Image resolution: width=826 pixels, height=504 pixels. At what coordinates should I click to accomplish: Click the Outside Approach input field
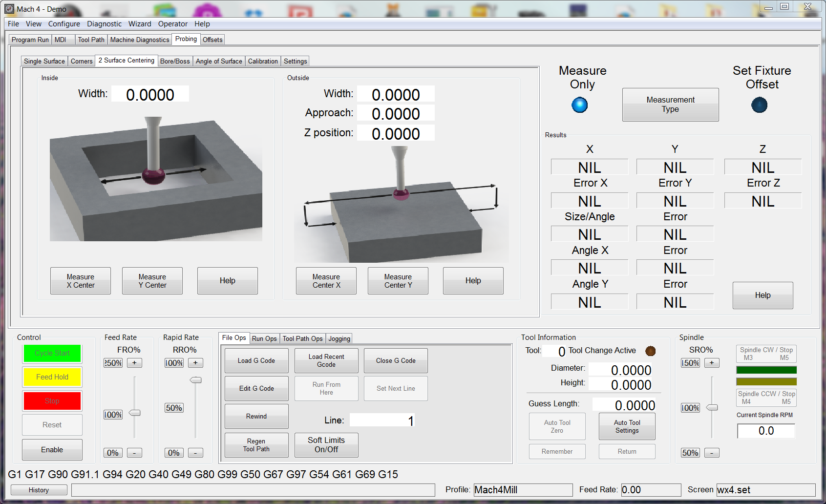point(396,113)
